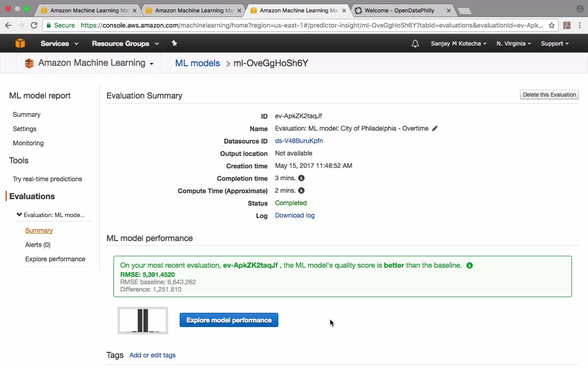
Task: Open the notifications bell icon
Action: click(415, 44)
